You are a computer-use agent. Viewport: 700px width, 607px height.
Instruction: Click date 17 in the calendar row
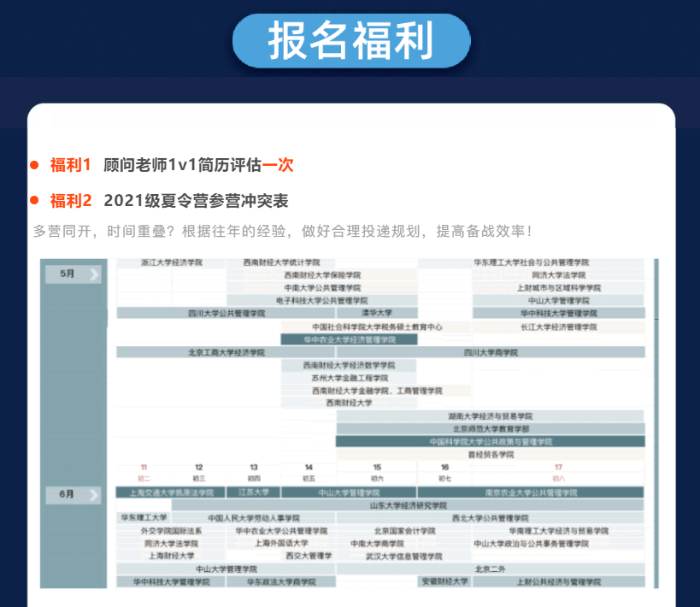558,468
